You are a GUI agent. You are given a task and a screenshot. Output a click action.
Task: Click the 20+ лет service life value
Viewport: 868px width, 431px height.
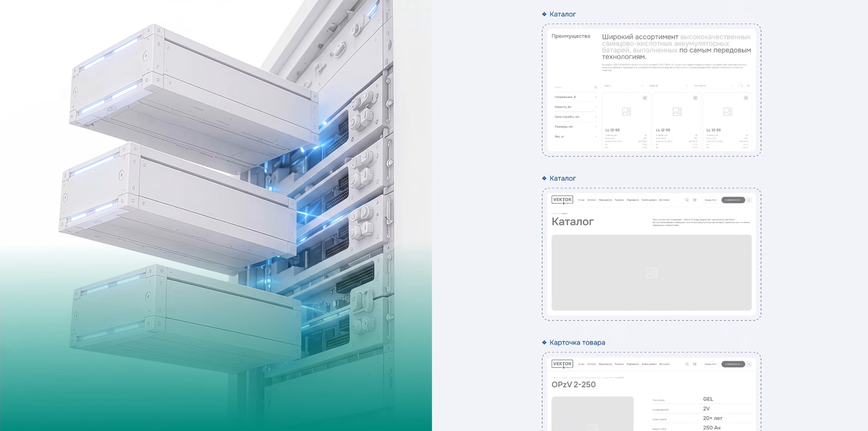713,418
